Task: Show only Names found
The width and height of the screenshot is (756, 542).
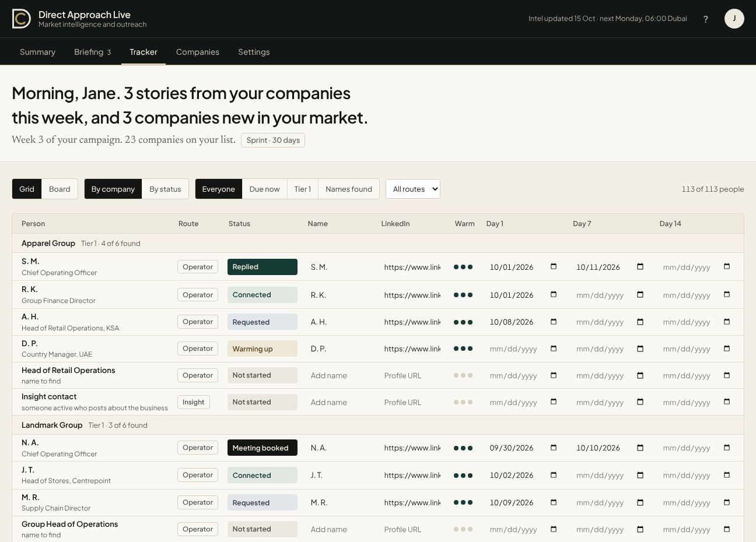Action: click(x=349, y=189)
